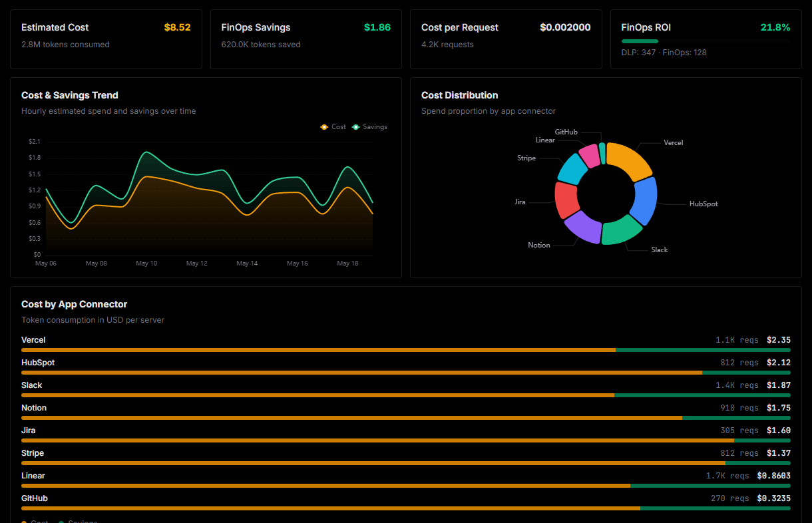Click the '270 reqs' GitHub count
The height and width of the screenshot is (523, 812).
730,498
